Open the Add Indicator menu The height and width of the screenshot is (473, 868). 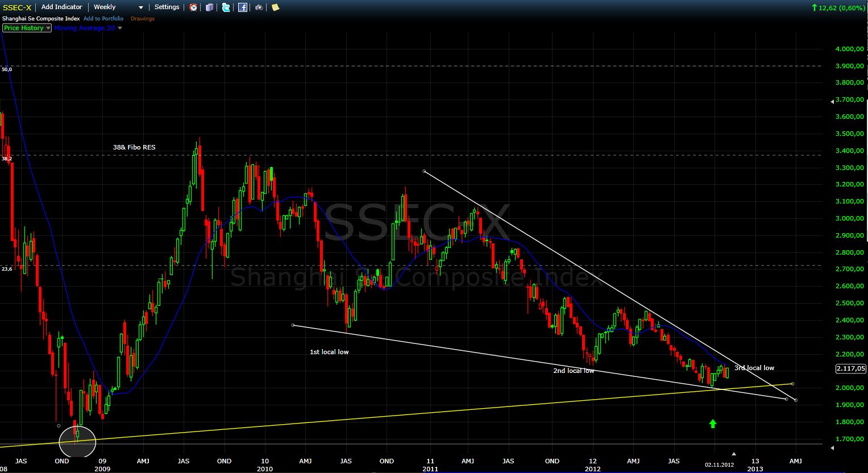pos(61,7)
